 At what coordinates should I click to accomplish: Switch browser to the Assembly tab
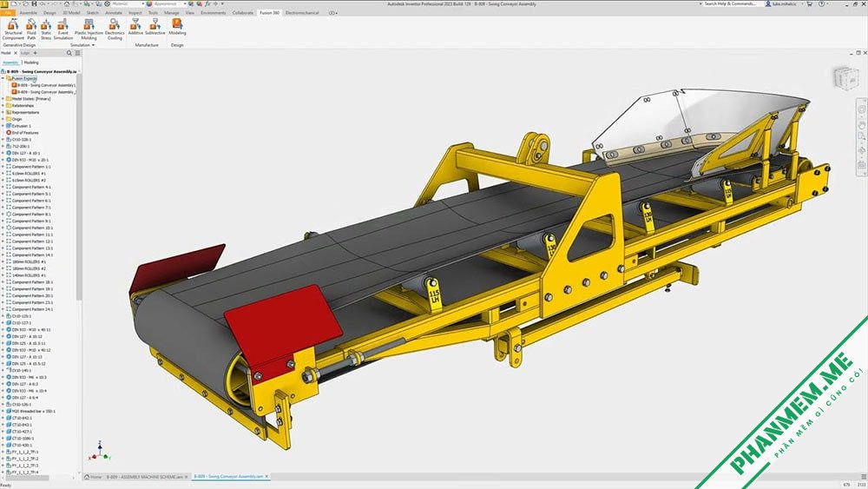(x=10, y=63)
